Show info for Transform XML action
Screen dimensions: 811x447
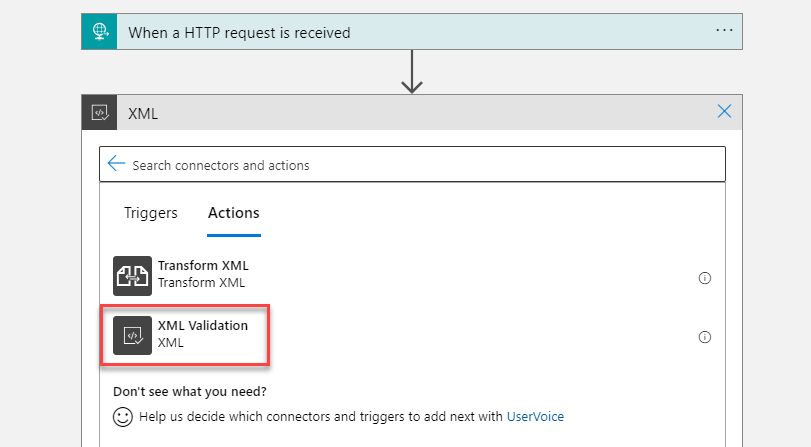coord(704,278)
